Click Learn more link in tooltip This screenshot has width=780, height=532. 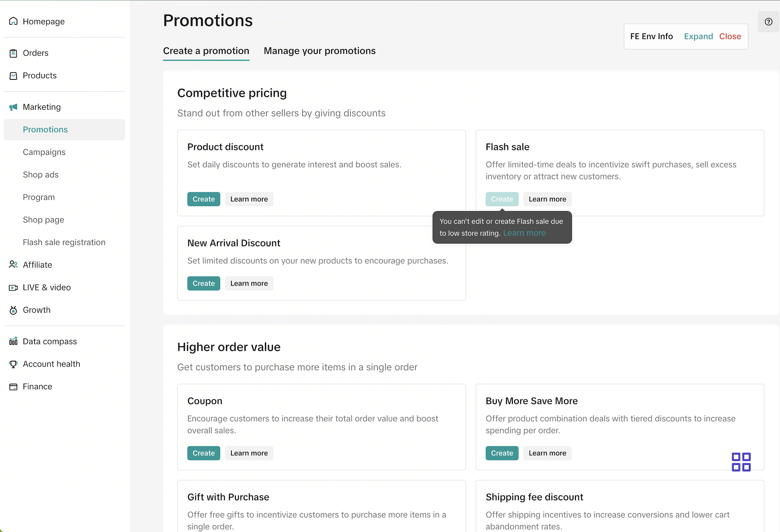click(x=524, y=233)
